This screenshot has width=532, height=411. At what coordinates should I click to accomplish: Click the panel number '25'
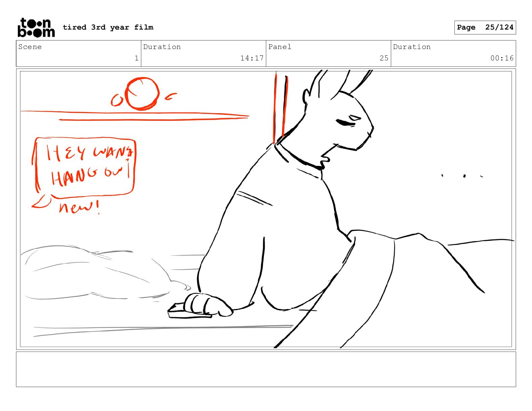pos(384,58)
